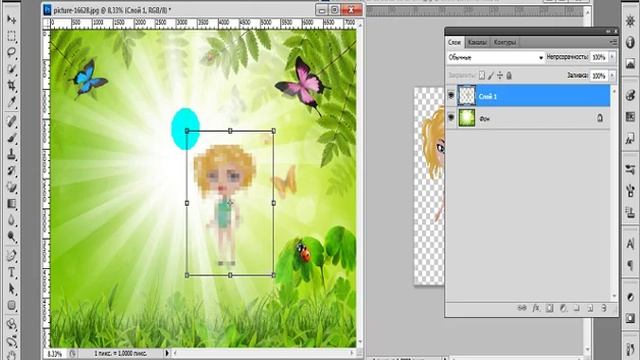Select the Crop tool
The width and height of the screenshot is (640, 360).
[11, 85]
